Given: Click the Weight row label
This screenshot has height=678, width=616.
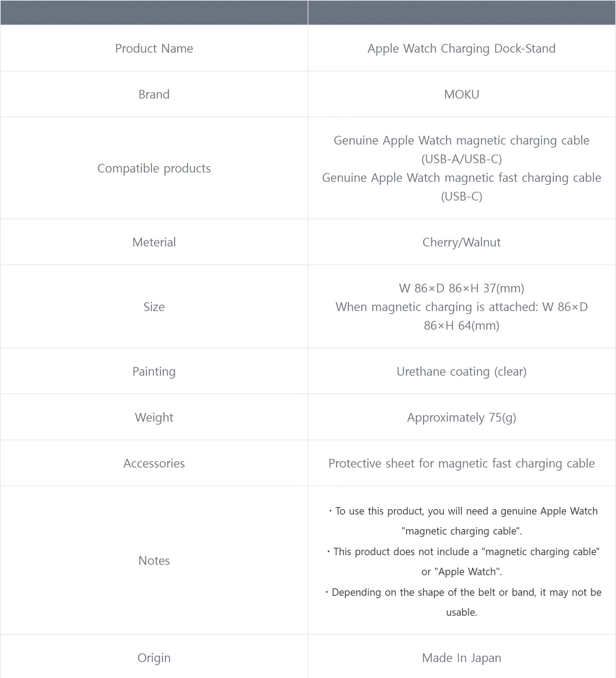Looking at the screenshot, I should 154,417.
